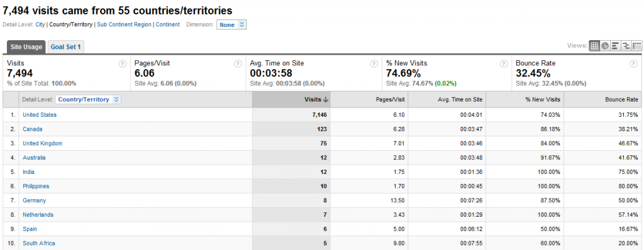Select the pivot view icon
The image size is (644, 250).
pyautogui.click(x=636, y=46)
